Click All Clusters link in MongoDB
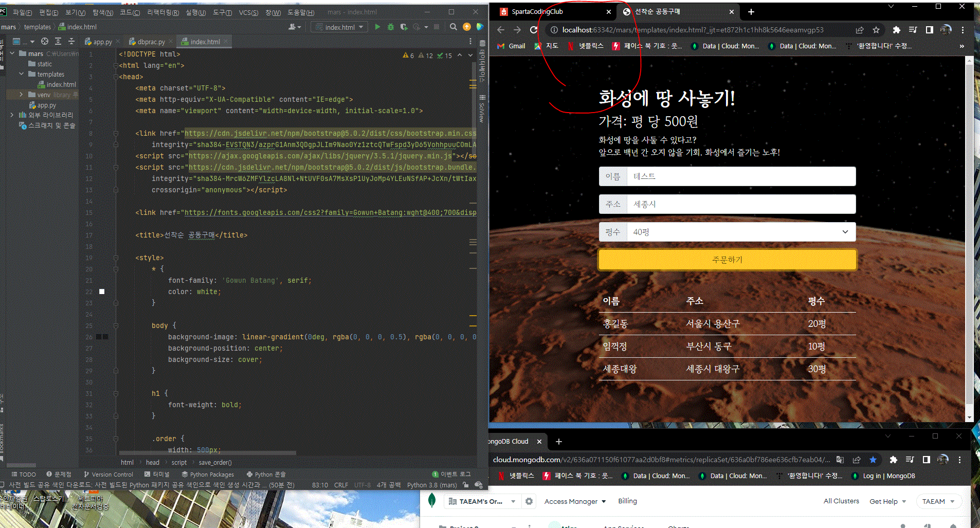980x528 pixels. 841,501
